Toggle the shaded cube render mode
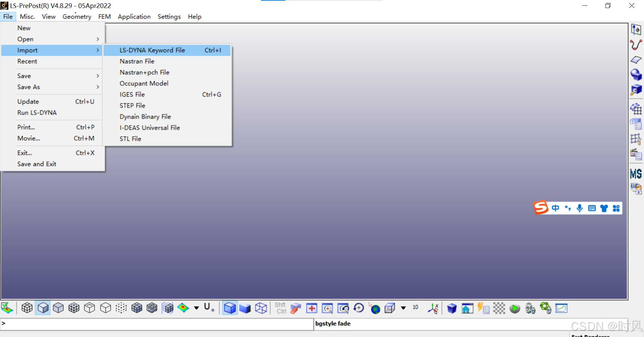 pyautogui.click(x=43, y=308)
